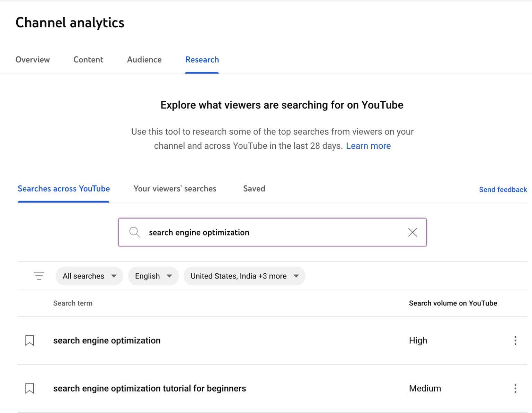
Task: Expand the 'English' language dropdown
Action: (153, 276)
